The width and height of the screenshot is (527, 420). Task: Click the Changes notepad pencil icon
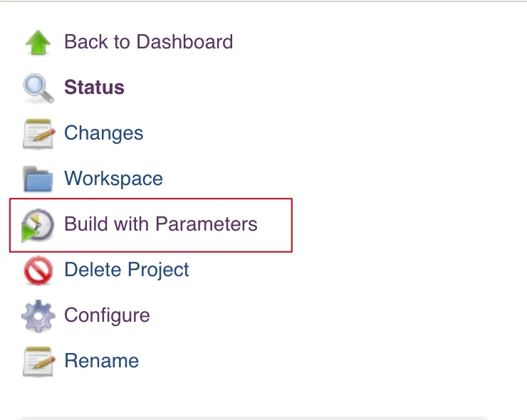point(38,133)
